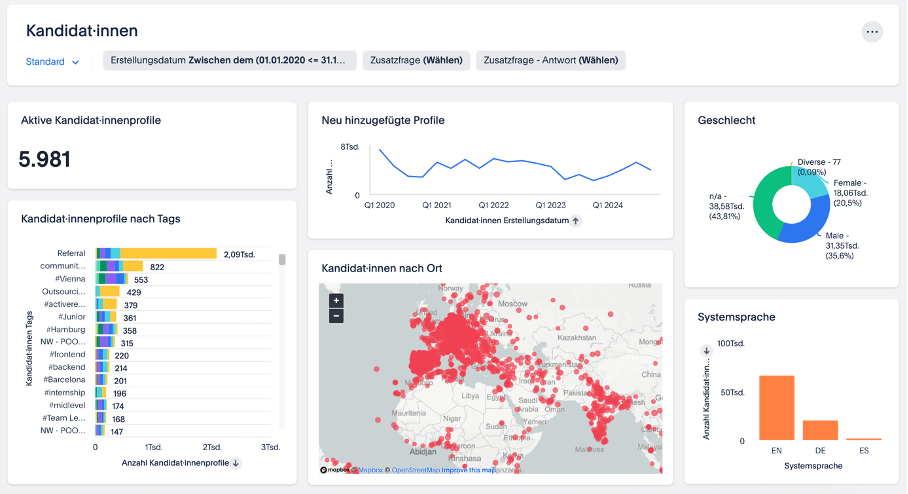This screenshot has height=494, width=908.
Task: Click the blue Mapbox attribution link
Action: click(371, 470)
